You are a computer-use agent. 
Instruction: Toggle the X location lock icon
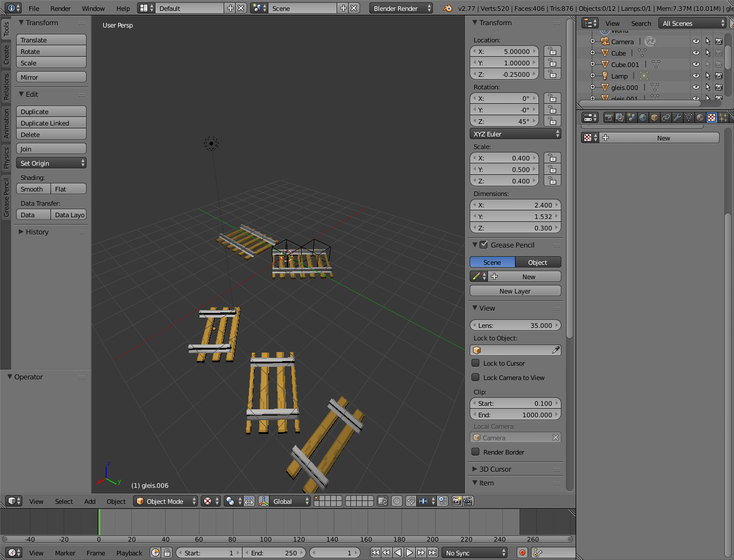coord(552,52)
